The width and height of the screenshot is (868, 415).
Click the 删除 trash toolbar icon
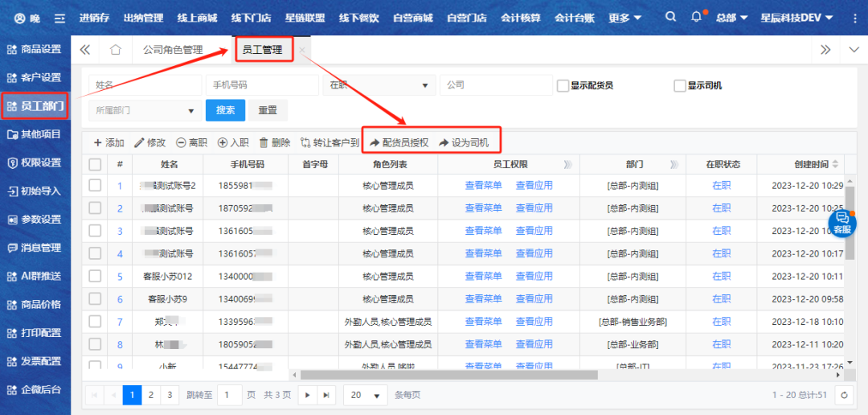(x=274, y=142)
